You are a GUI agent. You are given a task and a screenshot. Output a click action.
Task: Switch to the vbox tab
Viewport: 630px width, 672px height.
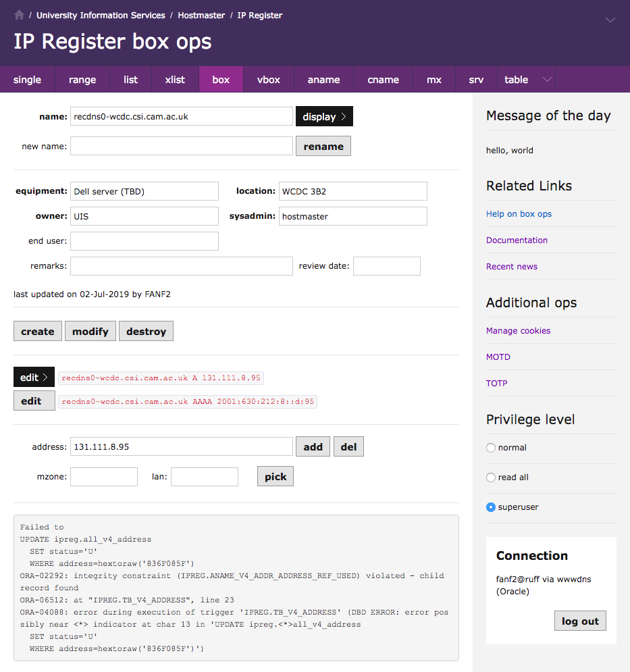pos(268,80)
